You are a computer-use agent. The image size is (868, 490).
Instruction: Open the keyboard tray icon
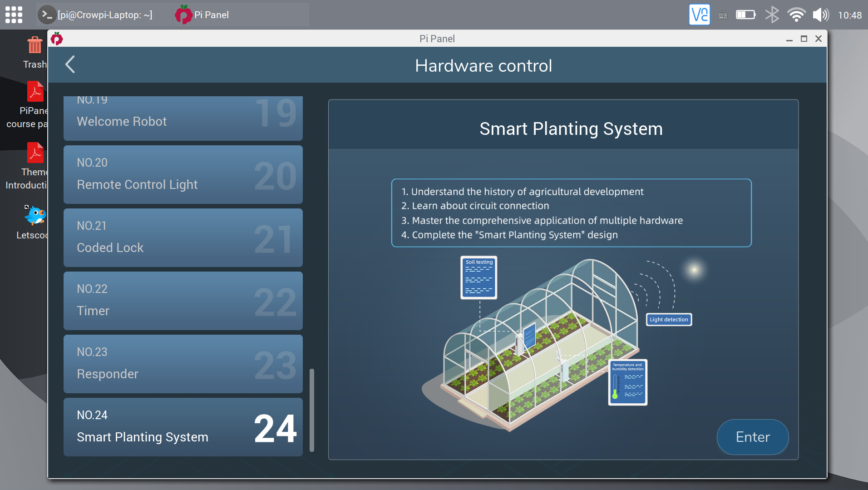click(723, 15)
